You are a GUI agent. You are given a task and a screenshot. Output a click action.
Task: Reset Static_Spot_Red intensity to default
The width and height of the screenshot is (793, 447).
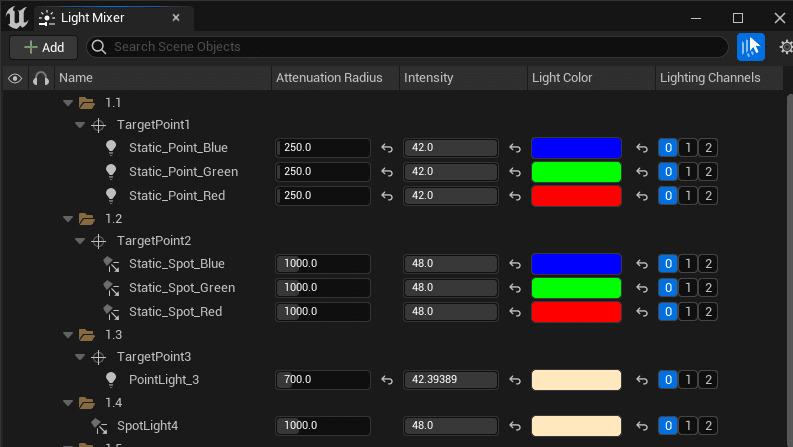515,312
